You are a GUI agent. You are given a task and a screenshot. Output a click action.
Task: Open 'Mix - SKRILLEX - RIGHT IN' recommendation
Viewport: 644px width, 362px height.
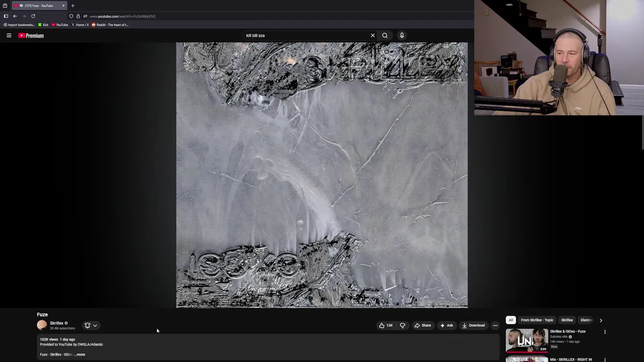[571, 359]
